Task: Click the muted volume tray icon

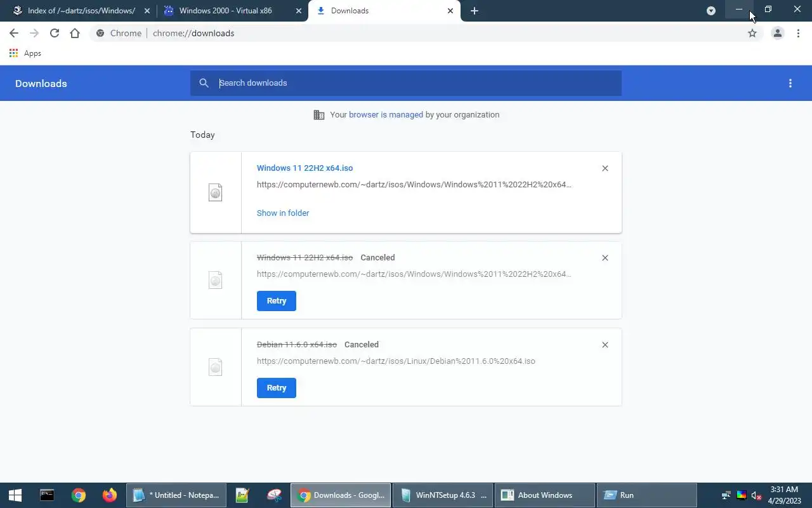Action: pos(756,495)
